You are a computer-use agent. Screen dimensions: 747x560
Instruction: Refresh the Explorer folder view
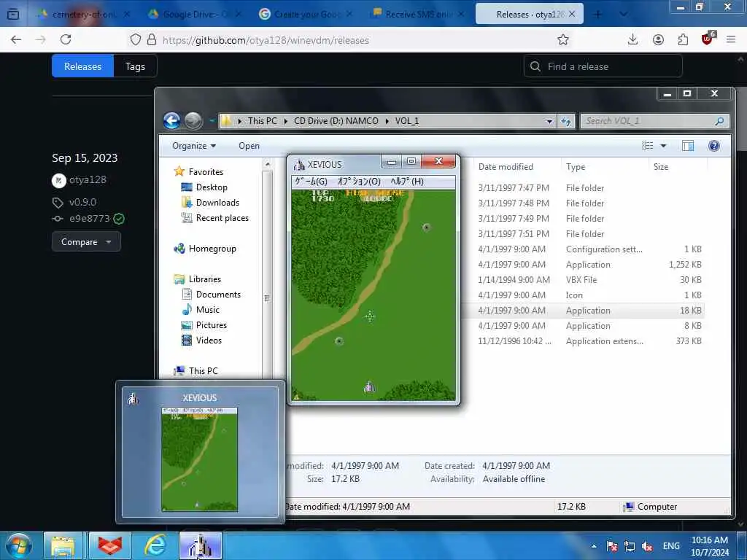(566, 122)
